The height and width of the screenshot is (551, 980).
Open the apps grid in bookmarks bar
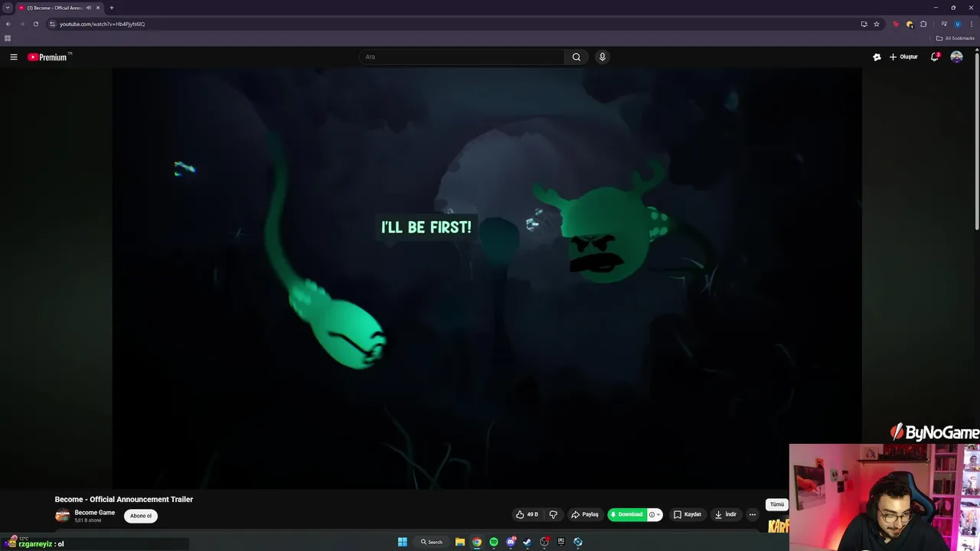pyautogui.click(x=8, y=38)
